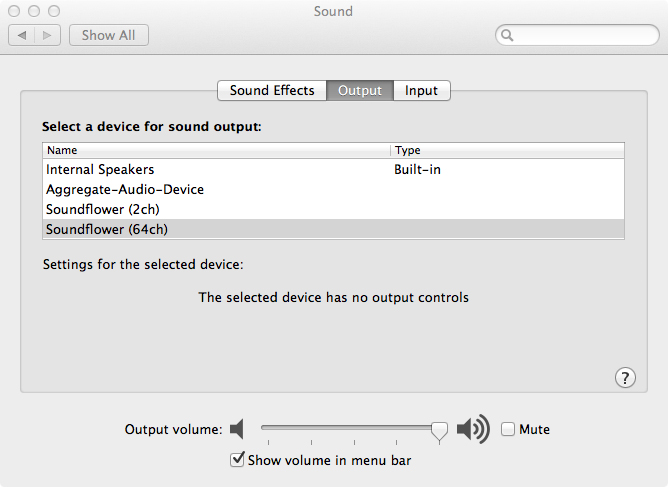This screenshot has height=487, width=668.
Task: Switch to the Sound Effects tab
Action: tap(272, 90)
